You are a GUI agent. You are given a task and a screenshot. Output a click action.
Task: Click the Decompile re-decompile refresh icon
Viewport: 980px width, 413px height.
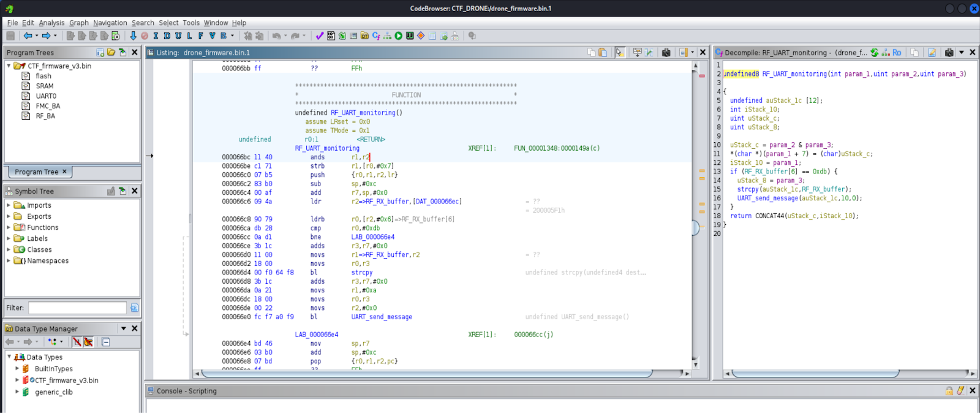pyautogui.click(x=875, y=53)
